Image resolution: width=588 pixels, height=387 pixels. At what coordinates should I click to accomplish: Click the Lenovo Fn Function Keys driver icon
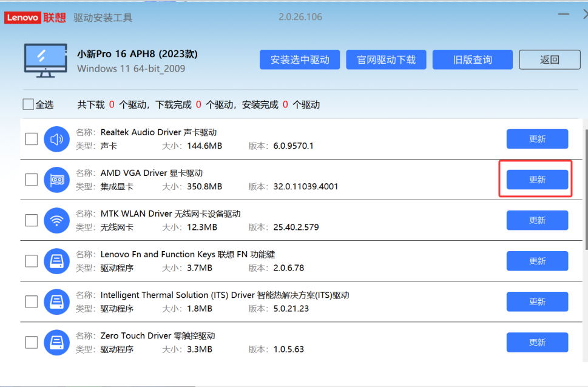[56, 261]
